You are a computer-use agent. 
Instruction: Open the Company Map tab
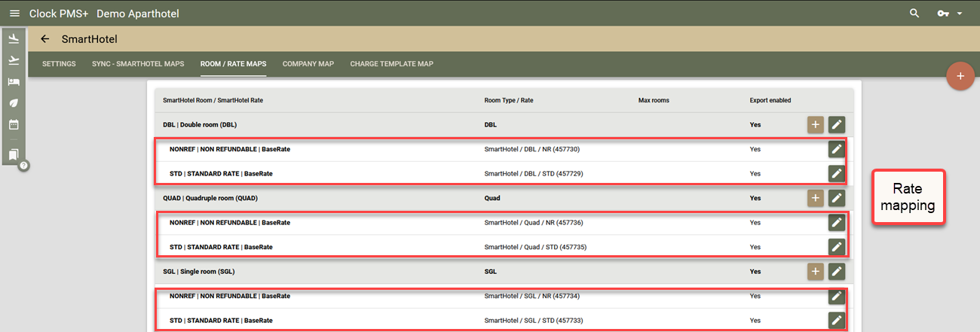pyautogui.click(x=308, y=64)
